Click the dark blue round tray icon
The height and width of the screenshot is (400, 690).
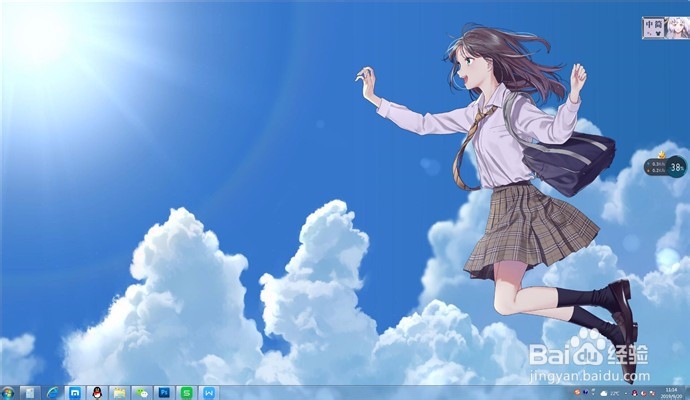pyautogui.click(x=585, y=392)
